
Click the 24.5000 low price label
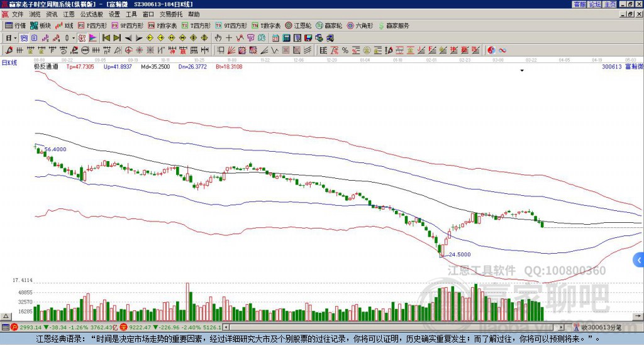point(460,254)
